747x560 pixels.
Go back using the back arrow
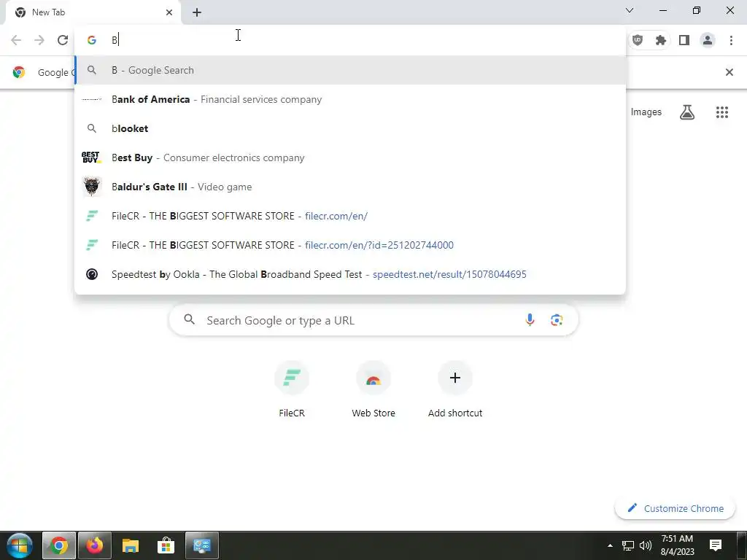pyautogui.click(x=16, y=40)
